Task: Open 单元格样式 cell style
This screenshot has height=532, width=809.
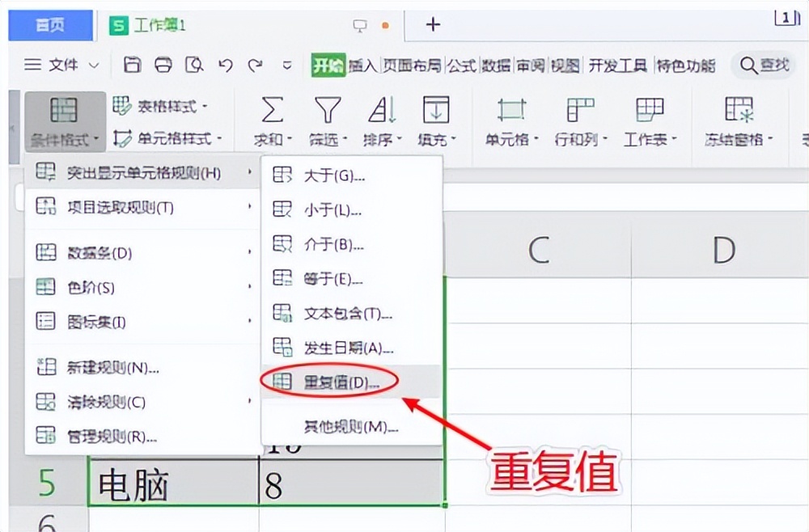Action: pos(167,138)
